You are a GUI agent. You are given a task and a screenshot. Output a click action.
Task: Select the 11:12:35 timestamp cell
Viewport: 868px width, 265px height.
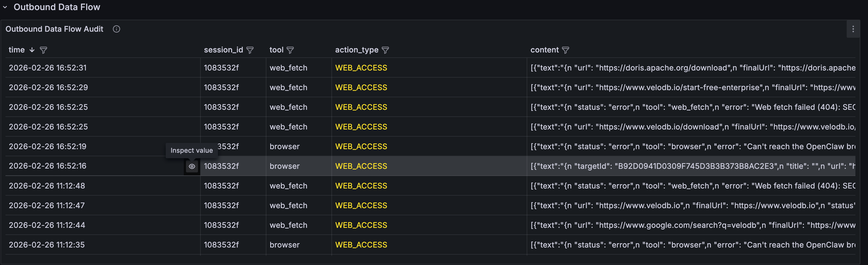coord(47,245)
